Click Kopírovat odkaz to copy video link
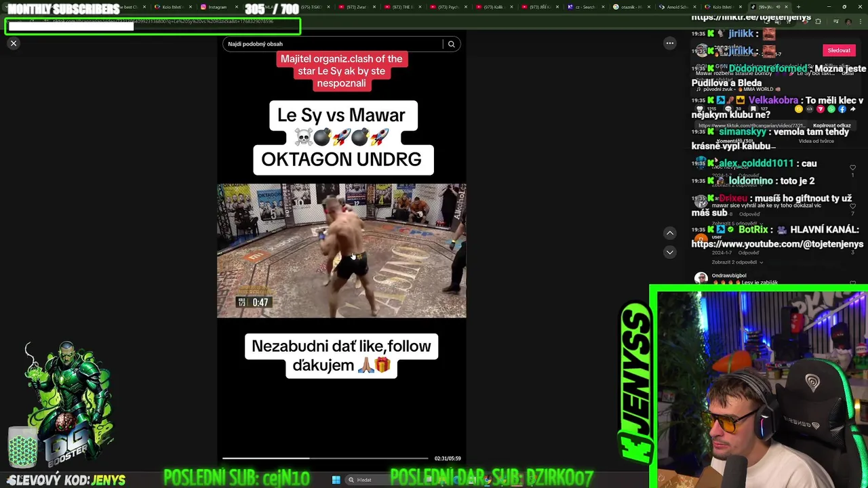 click(832, 125)
